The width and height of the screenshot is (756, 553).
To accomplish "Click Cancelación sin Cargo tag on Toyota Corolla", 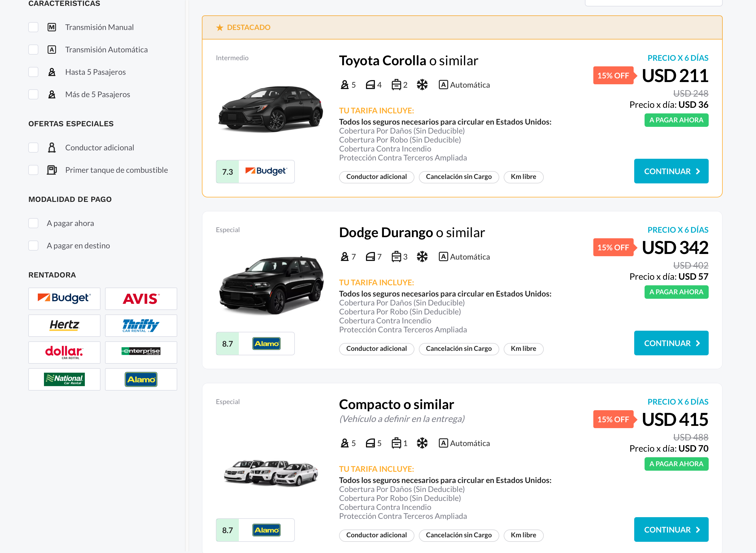I will pos(459,177).
